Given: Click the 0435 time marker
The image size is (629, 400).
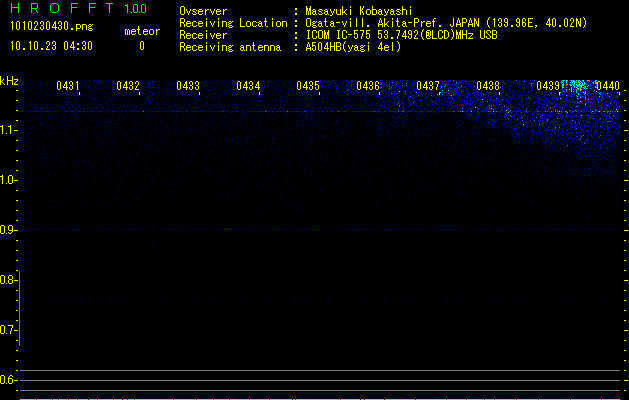Looking at the screenshot, I should coord(308,85).
